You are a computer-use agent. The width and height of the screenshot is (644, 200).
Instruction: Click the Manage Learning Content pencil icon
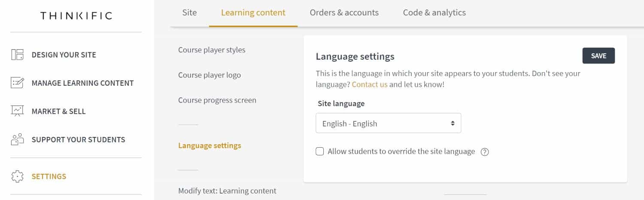click(17, 83)
